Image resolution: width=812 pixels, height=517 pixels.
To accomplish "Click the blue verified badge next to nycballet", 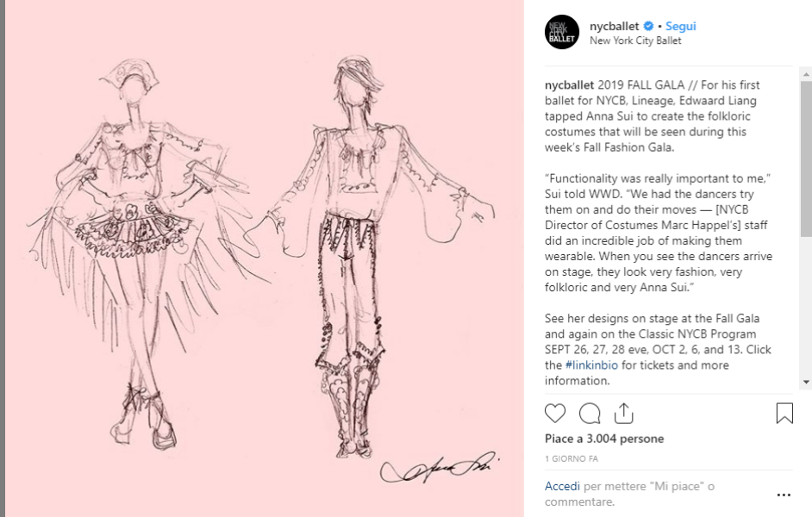I will coord(648,26).
